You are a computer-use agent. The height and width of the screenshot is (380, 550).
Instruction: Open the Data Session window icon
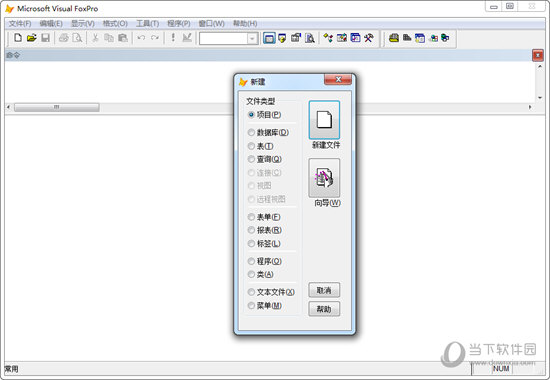[282, 38]
